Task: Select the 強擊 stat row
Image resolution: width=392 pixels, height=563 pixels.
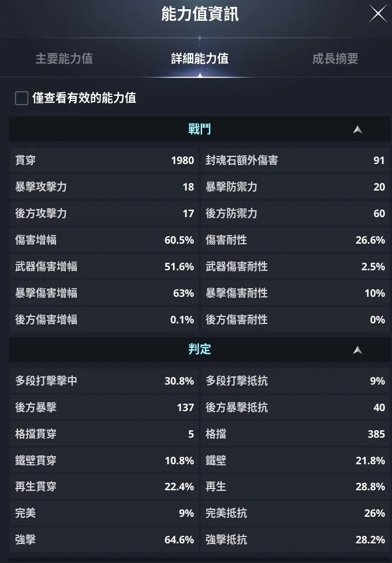Action: [104, 540]
